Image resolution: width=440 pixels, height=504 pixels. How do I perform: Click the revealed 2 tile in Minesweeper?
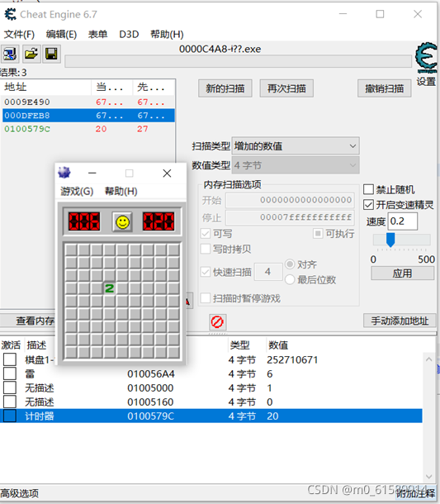[x=110, y=288]
